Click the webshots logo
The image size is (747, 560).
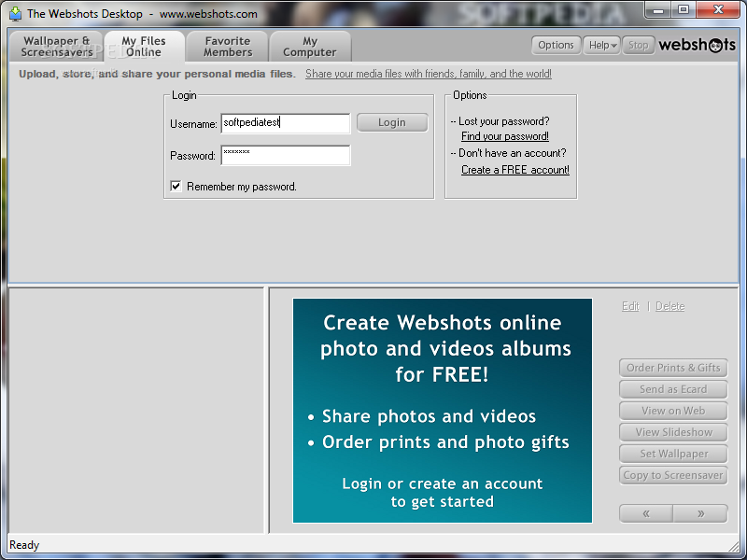coord(697,45)
